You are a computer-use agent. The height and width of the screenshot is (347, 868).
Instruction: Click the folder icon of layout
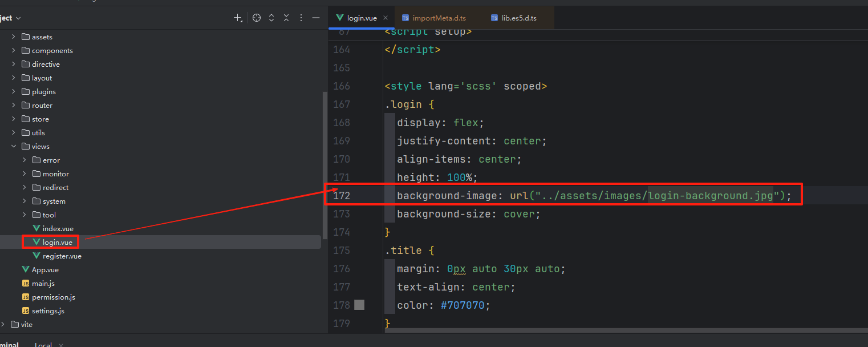click(26, 78)
